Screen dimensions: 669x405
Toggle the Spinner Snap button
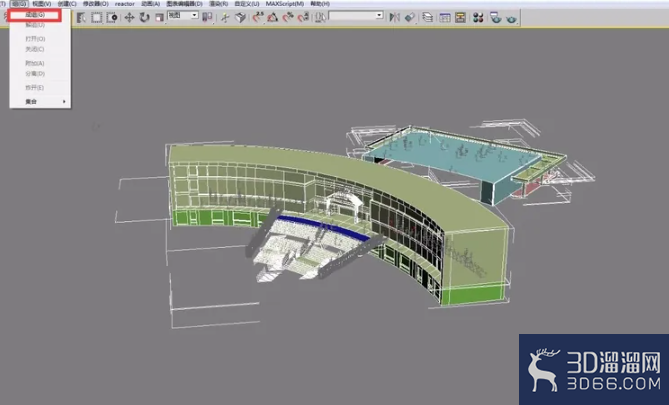(x=303, y=17)
